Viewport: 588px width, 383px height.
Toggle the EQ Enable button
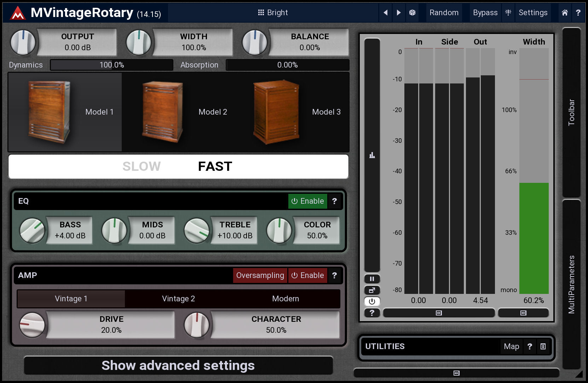tap(307, 201)
